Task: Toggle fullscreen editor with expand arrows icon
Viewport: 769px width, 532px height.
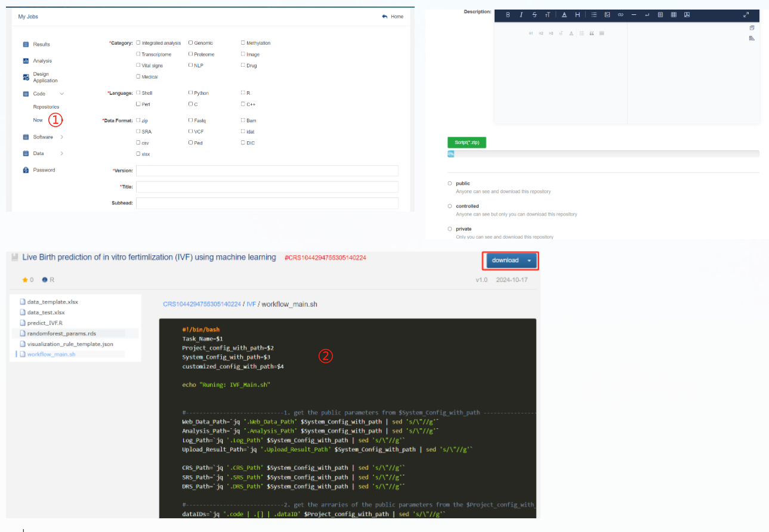Action: (x=746, y=15)
